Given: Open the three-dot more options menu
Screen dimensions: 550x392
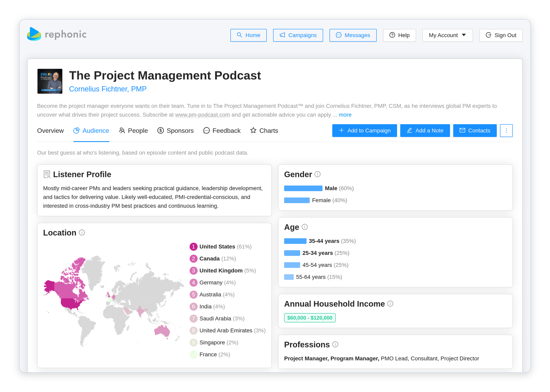Looking at the screenshot, I should [506, 131].
